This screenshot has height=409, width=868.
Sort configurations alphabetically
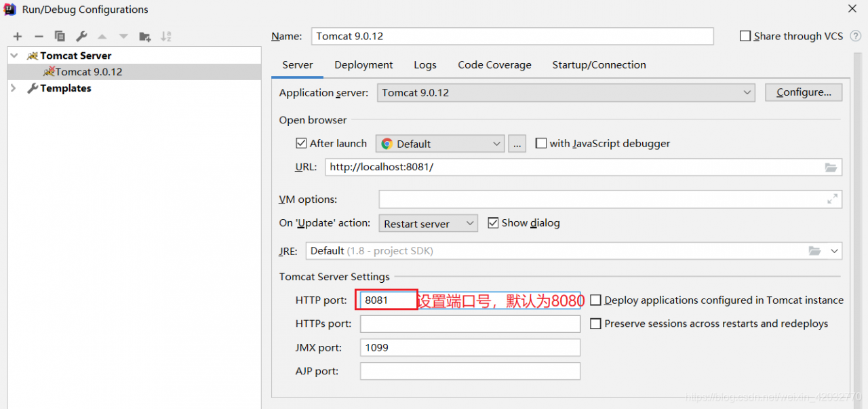pos(166,37)
